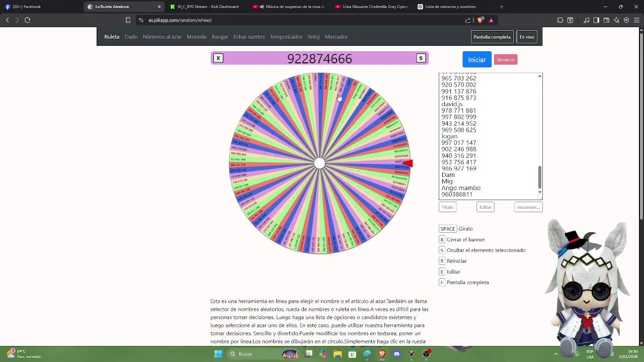Click the Brave VPN shield icon
644x362 pixels.
626,20
